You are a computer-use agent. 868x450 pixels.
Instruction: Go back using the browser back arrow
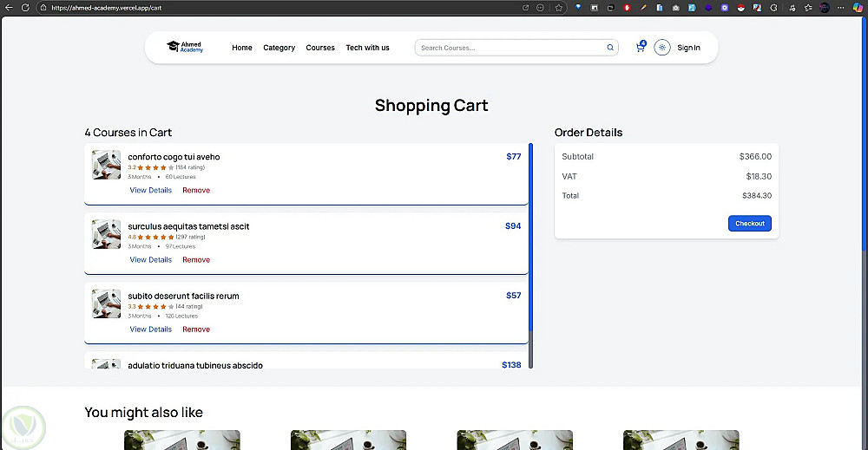pos(9,7)
